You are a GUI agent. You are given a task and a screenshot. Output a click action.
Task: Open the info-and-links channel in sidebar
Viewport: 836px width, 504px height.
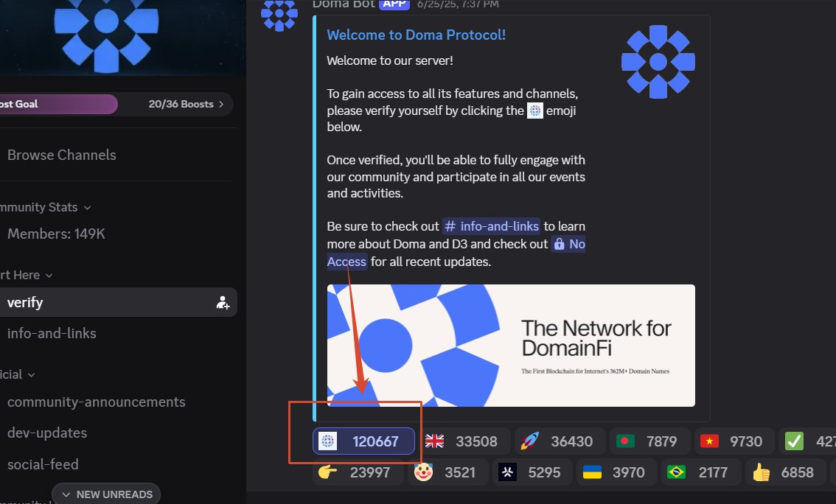pyautogui.click(x=52, y=334)
